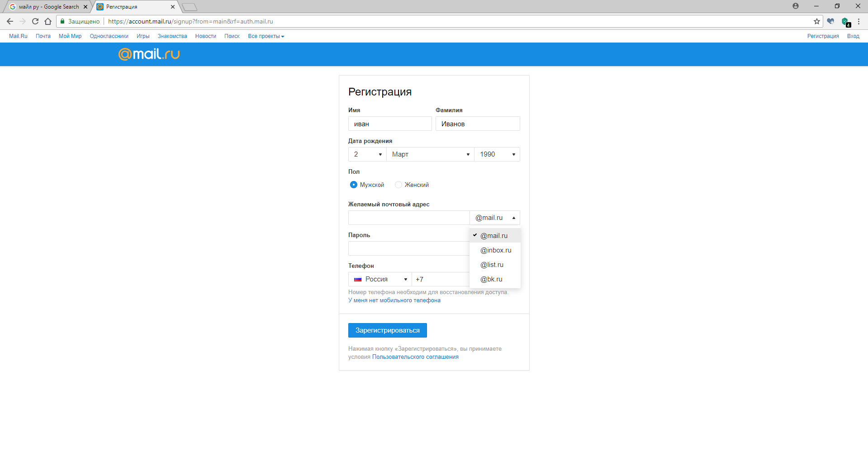868x457 pixels.
Task: Open the birth month dropdown showing Март
Action: click(431, 154)
